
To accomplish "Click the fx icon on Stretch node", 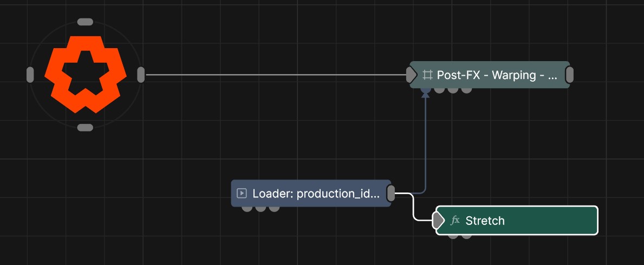I will click(455, 220).
